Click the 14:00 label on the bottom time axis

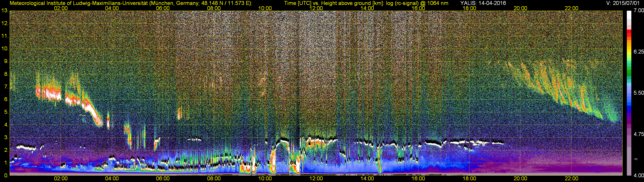pos(367,179)
